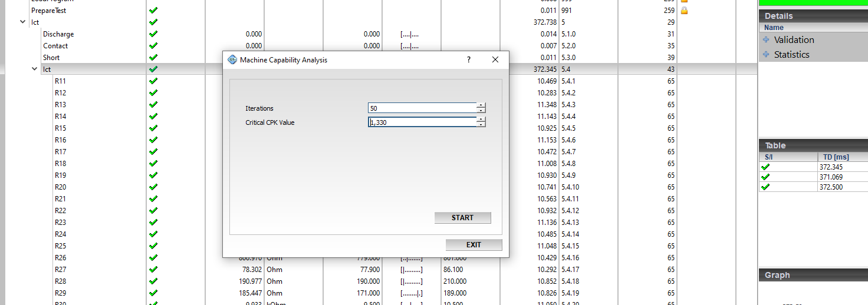868x305 pixels.
Task: Click the Machine Capability Analysis dialog logo icon
Action: tap(232, 59)
